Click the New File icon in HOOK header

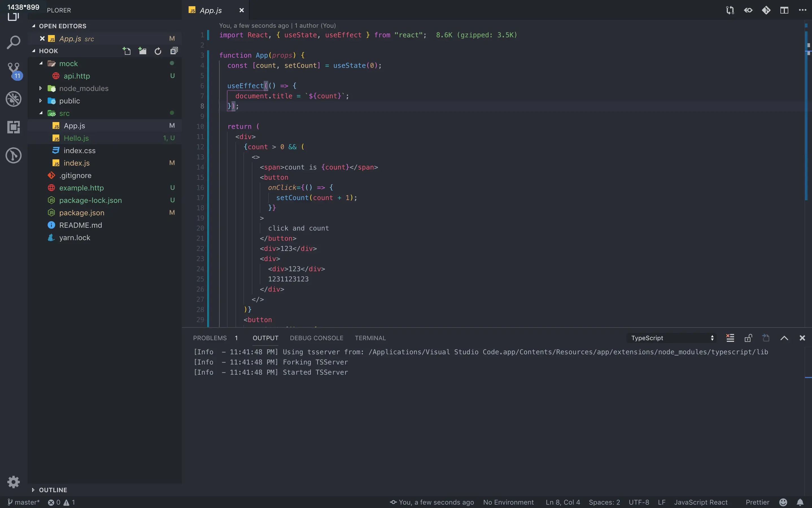pyautogui.click(x=126, y=51)
